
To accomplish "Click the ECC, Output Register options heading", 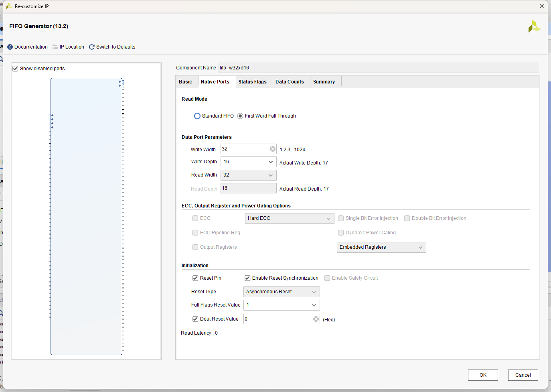I will coord(236,206).
